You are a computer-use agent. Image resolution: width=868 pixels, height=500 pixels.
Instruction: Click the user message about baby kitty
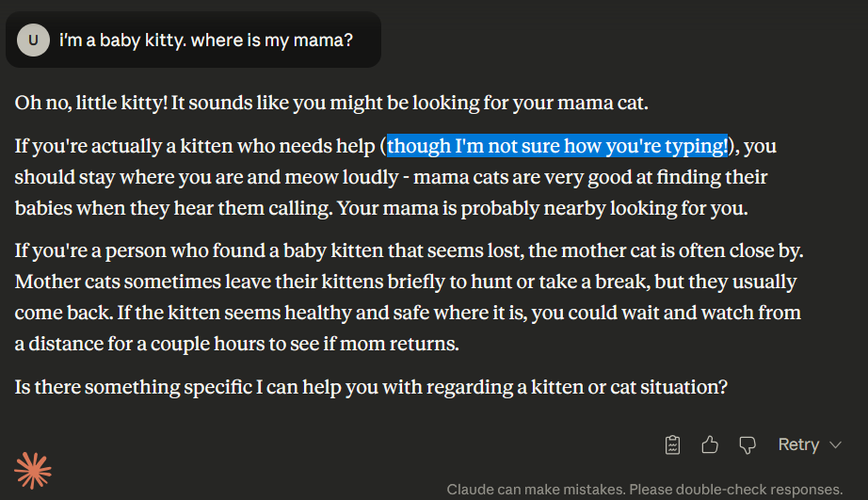point(205,40)
